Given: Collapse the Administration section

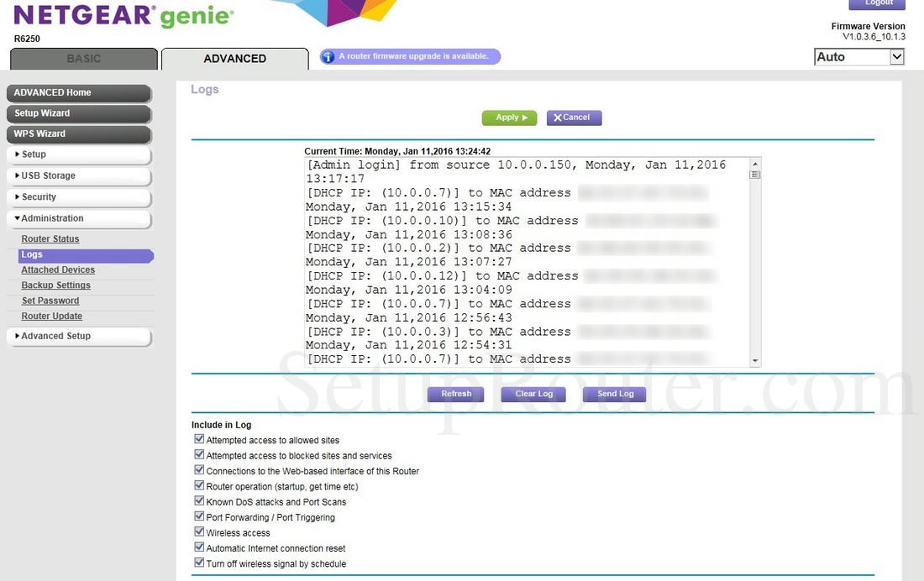Looking at the screenshot, I should click(79, 218).
